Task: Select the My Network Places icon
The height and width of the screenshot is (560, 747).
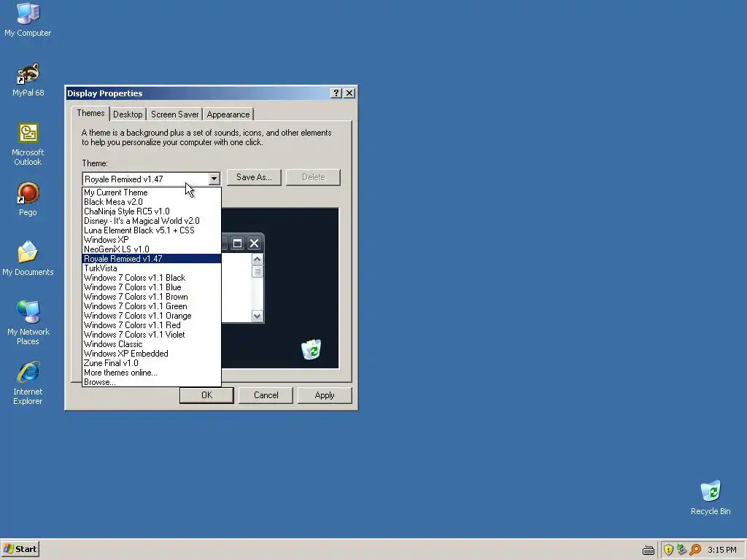Action: tap(28, 322)
